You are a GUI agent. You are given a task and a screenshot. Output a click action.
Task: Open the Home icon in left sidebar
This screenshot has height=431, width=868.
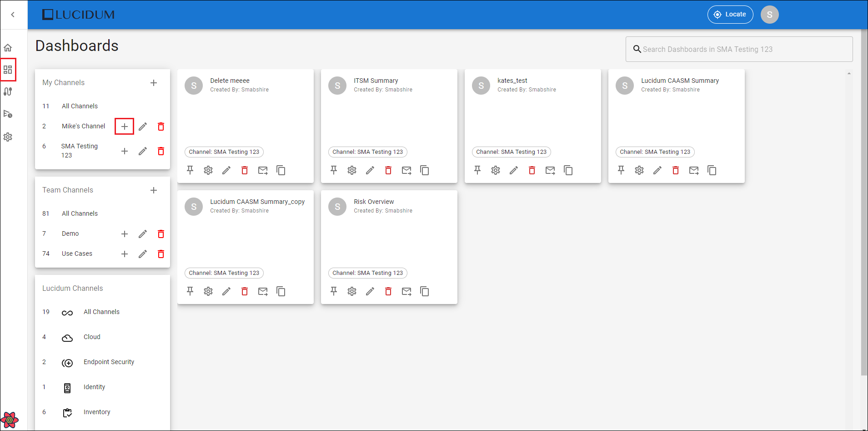[8, 48]
